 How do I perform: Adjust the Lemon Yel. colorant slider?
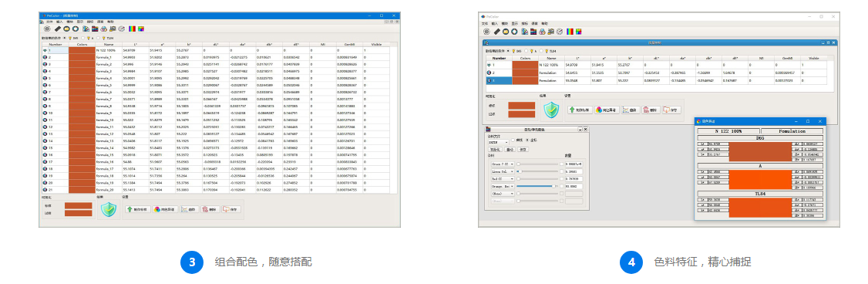point(537,171)
